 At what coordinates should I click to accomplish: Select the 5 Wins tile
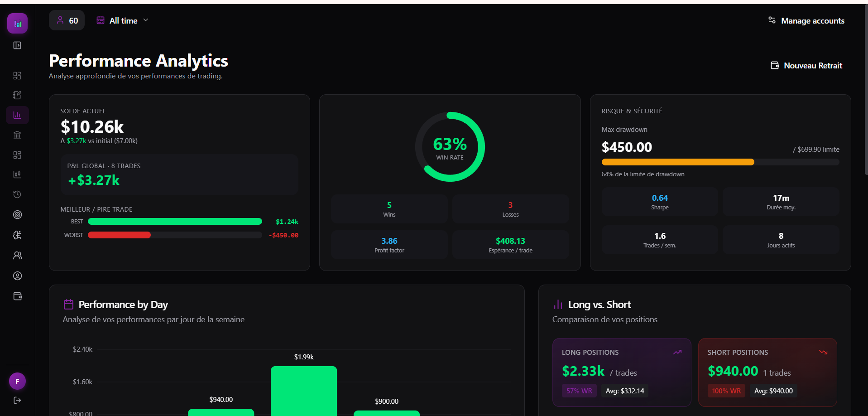point(389,209)
